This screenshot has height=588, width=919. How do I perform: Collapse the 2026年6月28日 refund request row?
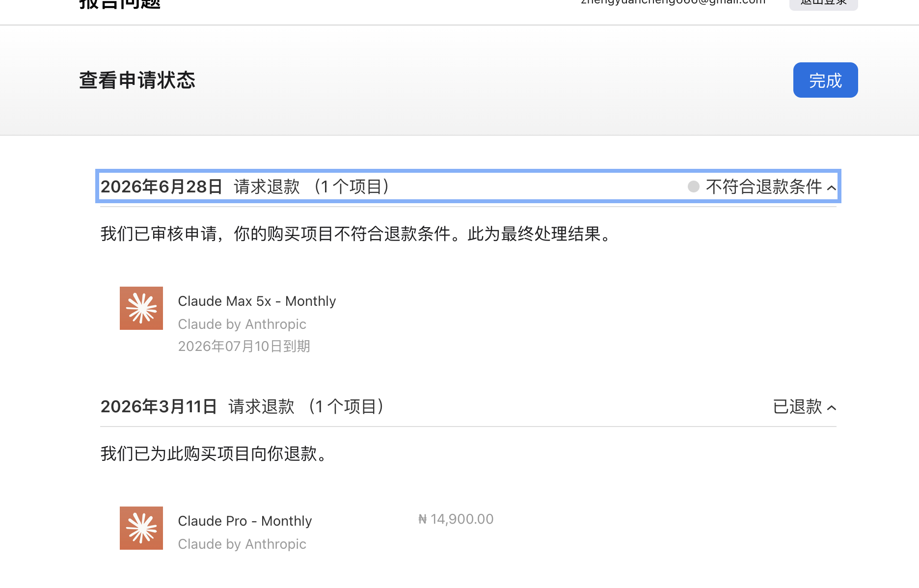click(x=468, y=187)
